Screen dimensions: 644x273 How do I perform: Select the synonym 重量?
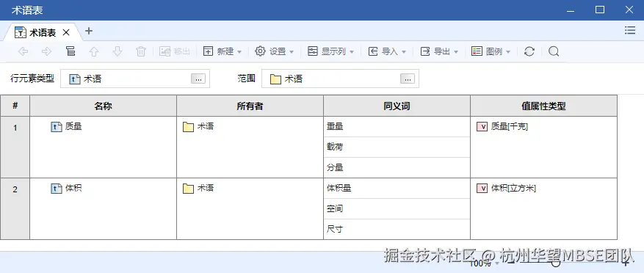397,126
